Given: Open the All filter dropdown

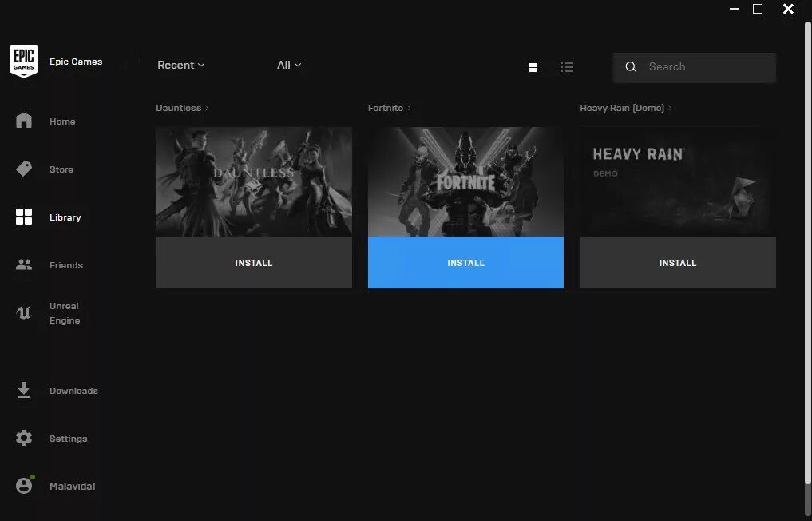Looking at the screenshot, I should [289, 65].
